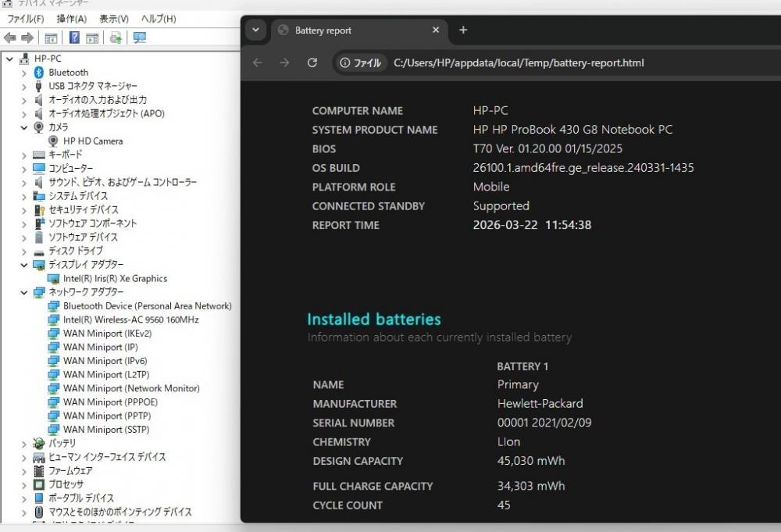
Task: Click the scan for hardware changes monitor icon
Action: pyautogui.click(x=140, y=37)
